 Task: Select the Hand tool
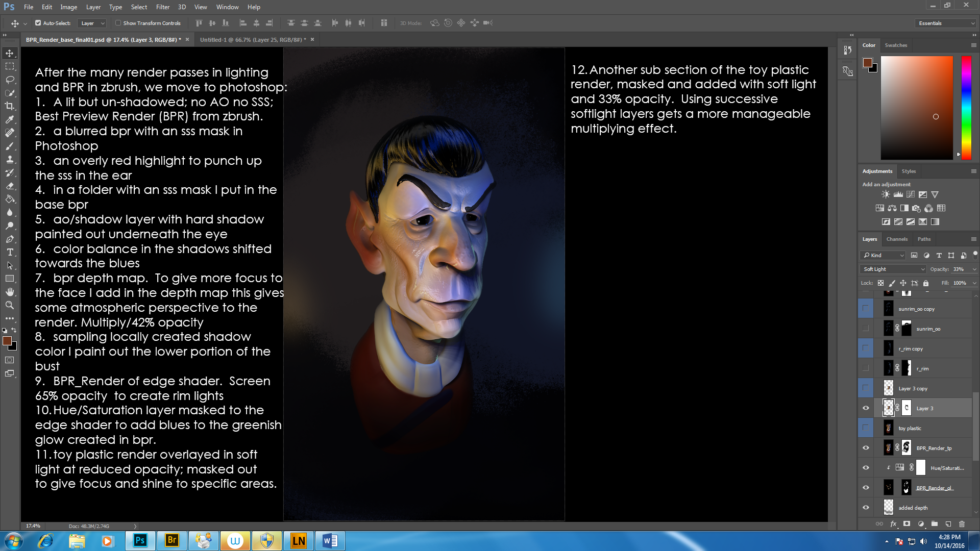click(x=10, y=292)
